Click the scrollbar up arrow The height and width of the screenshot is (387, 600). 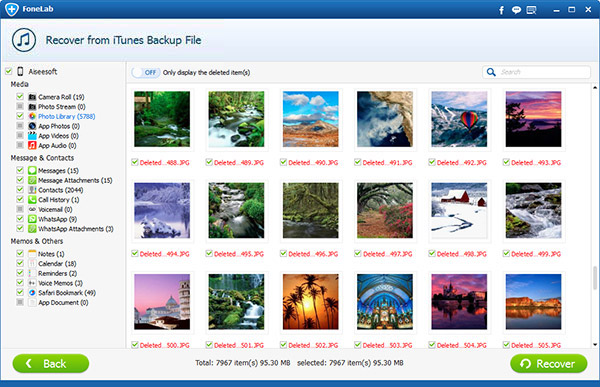pos(595,88)
